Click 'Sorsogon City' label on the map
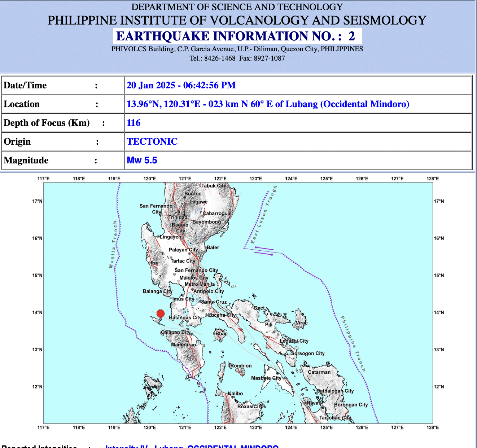 tap(308, 353)
